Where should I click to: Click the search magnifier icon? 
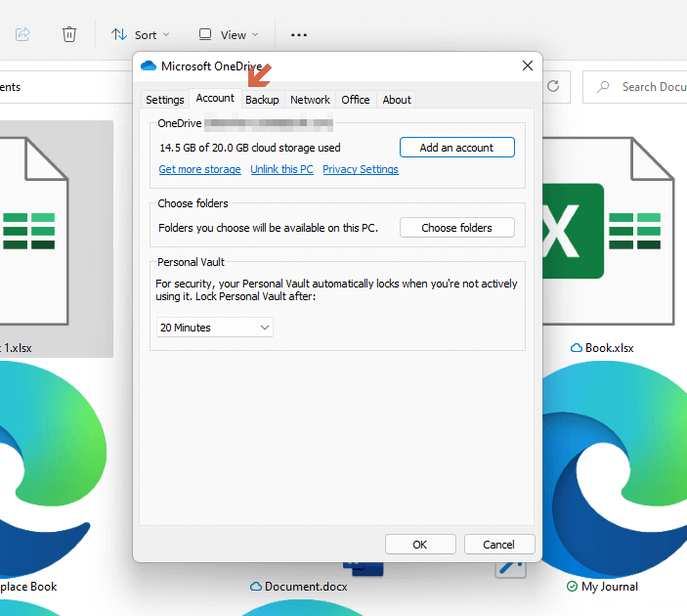603,87
